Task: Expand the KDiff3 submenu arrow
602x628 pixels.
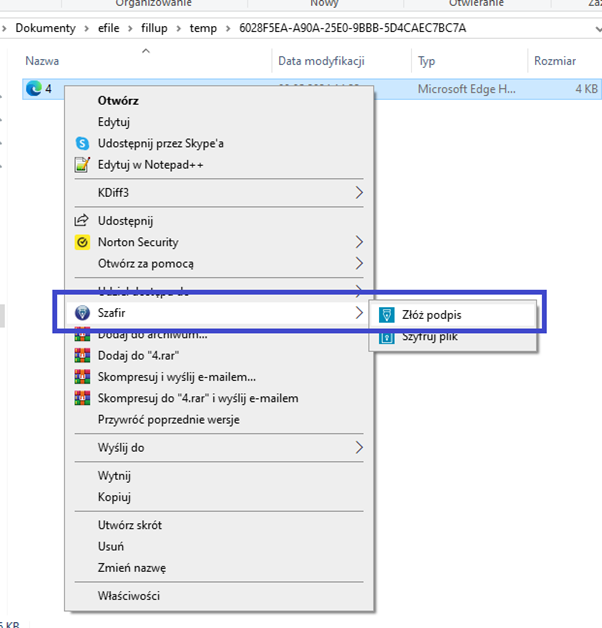Action: (359, 193)
